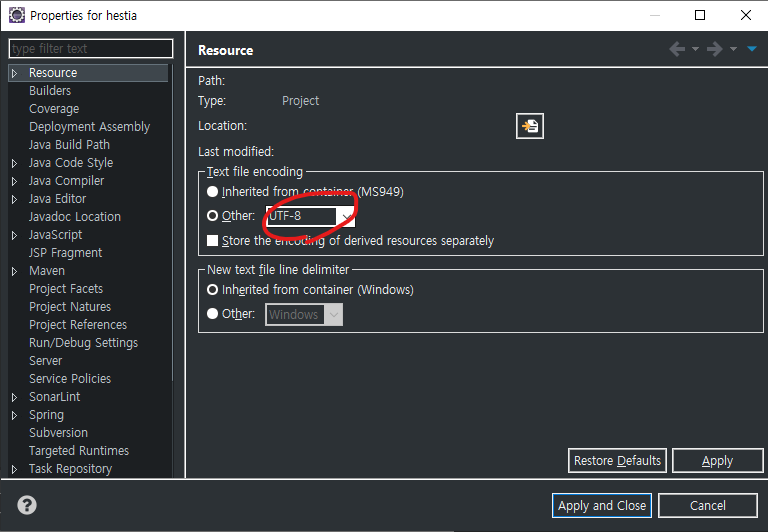Open the Subversion properties page
The width and height of the screenshot is (768, 532).
(x=58, y=433)
